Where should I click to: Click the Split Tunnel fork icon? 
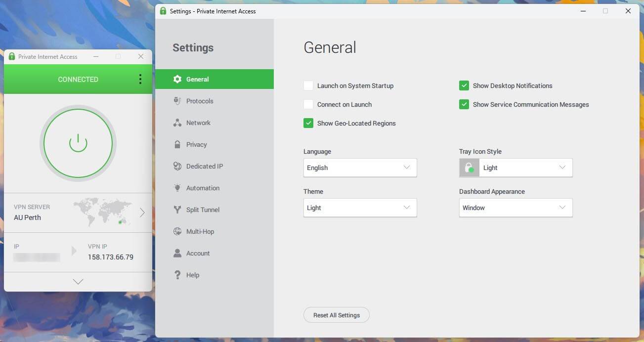click(177, 210)
